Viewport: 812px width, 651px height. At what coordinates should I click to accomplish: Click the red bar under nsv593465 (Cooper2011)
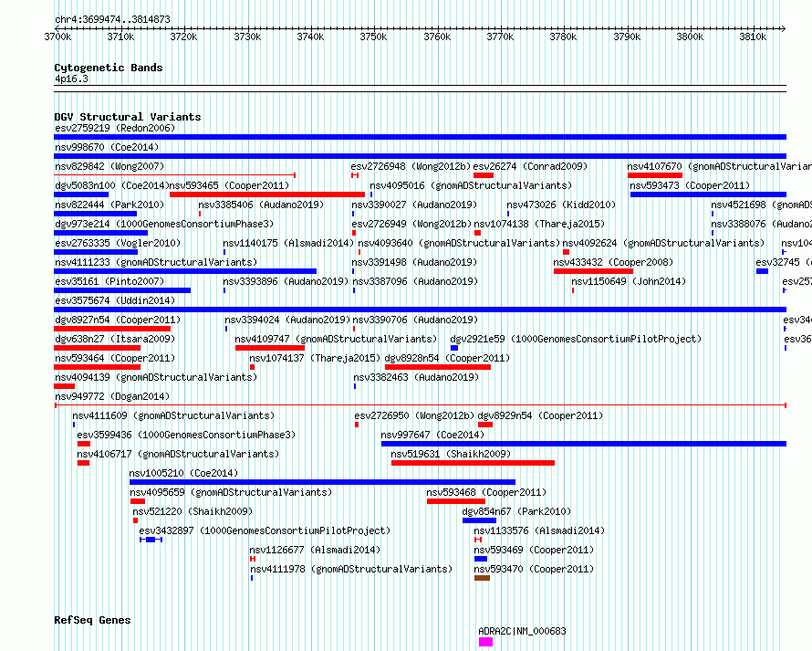[x=267, y=194]
